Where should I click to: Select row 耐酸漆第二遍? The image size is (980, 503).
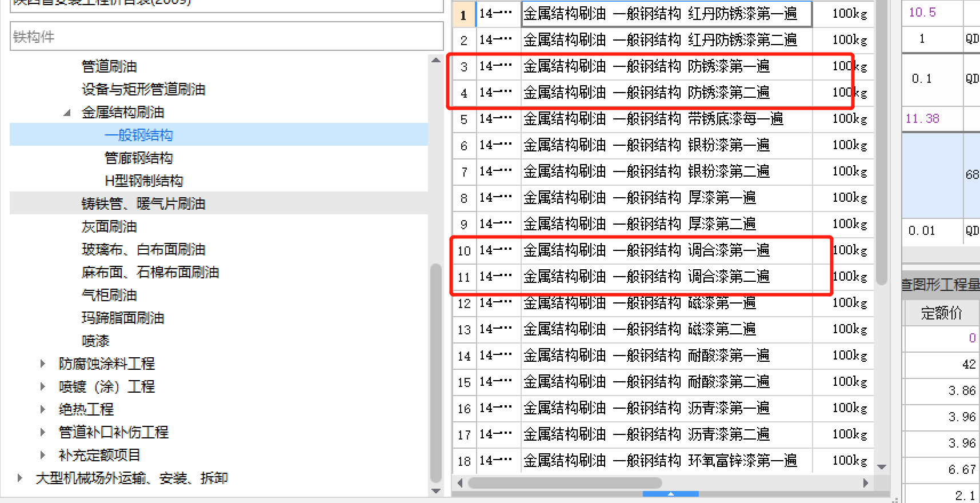663,382
